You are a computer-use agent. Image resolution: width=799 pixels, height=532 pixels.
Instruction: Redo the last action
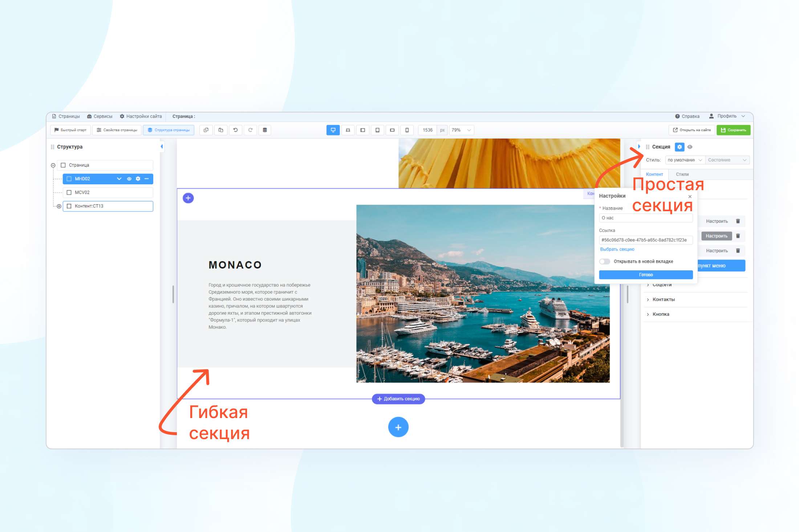coord(250,130)
